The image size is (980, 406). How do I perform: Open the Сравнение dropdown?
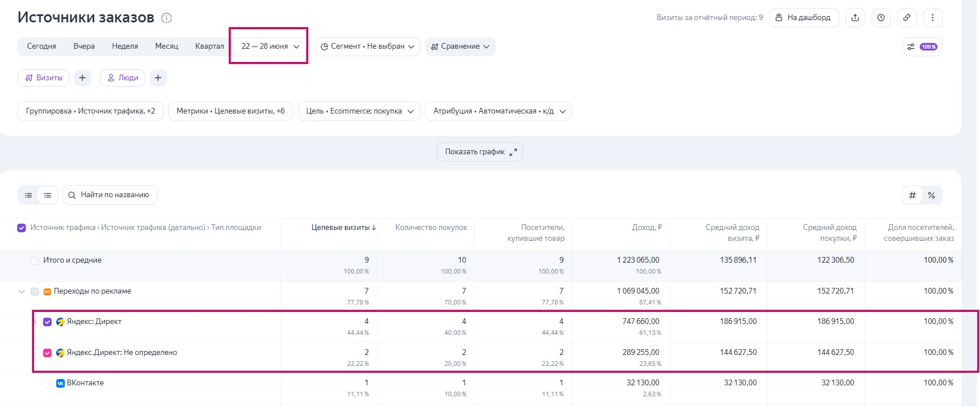coord(460,46)
